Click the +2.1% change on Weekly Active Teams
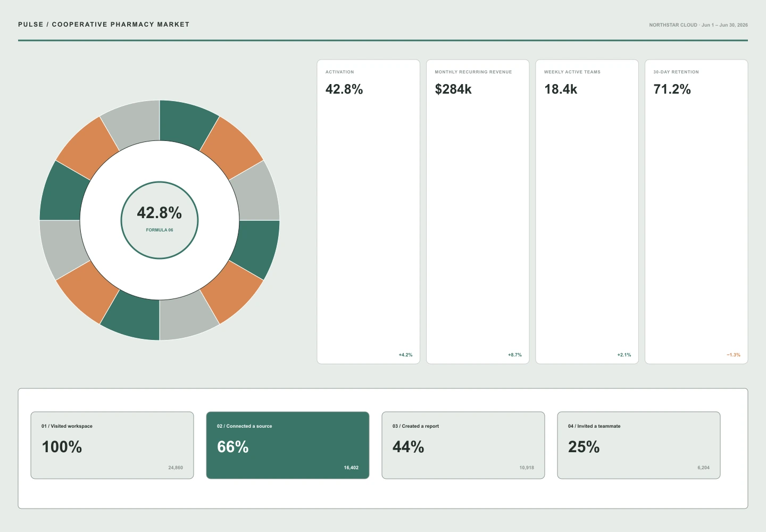 coord(624,355)
